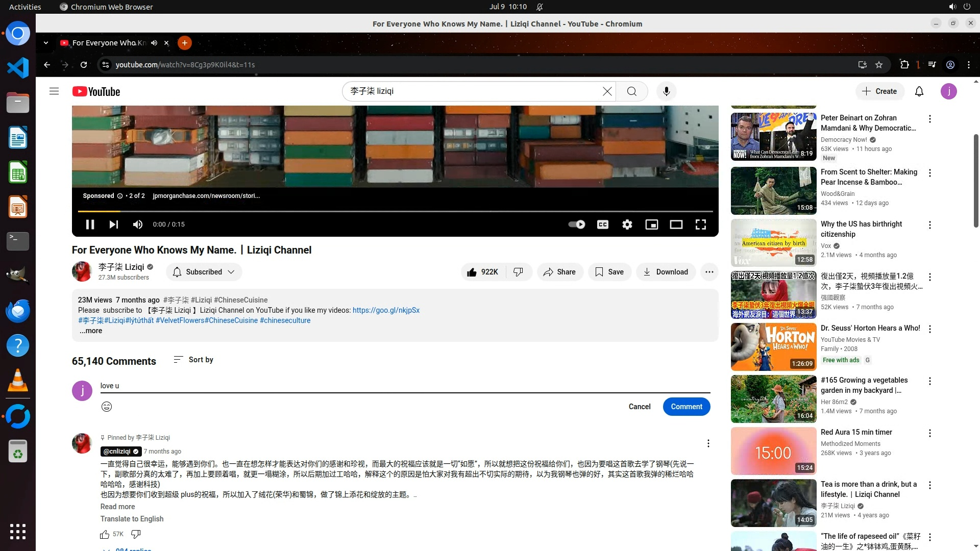This screenshot has height=551, width=980.
Task: Open the goo.gl/nkjpSx description link
Action: click(x=386, y=310)
